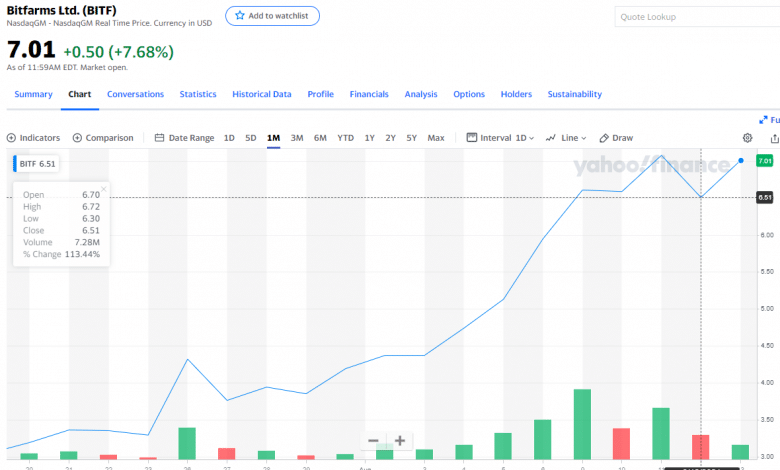Screen dimensions: 780x470
Task: Click the Open 6.70 tooltip row
Action: 61,194
